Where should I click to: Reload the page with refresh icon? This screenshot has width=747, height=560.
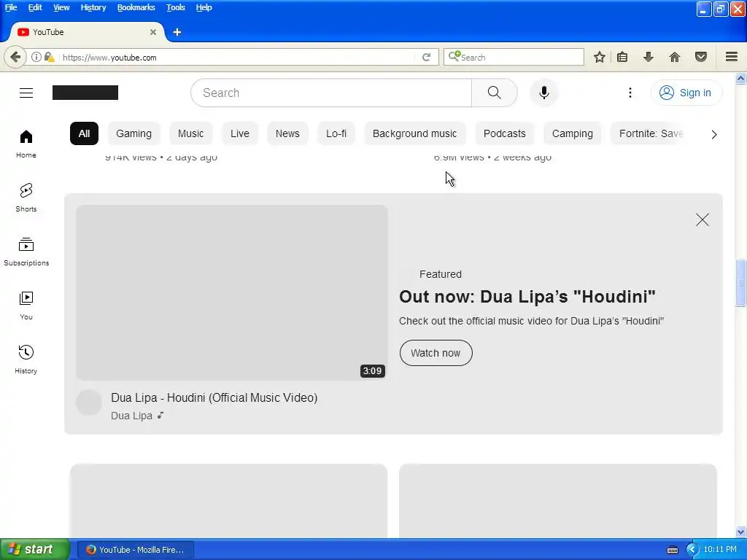[426, 58]
